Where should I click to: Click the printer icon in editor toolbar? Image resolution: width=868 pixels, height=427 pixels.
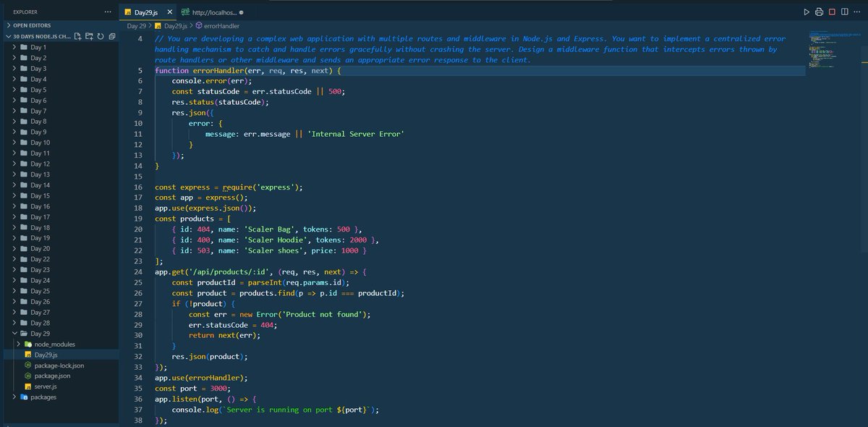click(x=820, y=12)
